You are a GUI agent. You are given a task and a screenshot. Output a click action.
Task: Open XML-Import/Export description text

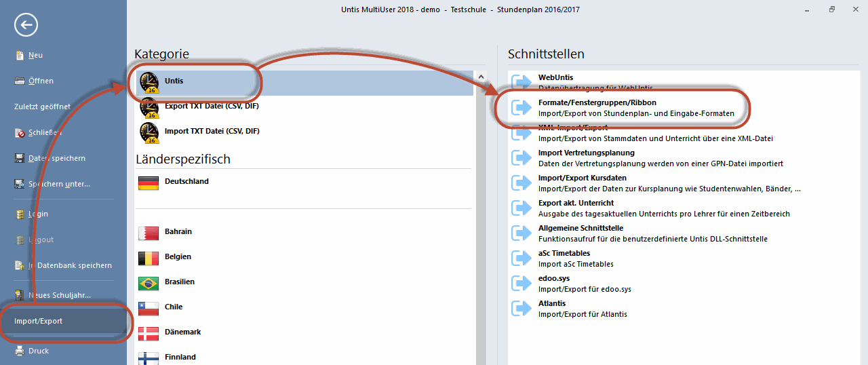655,138
